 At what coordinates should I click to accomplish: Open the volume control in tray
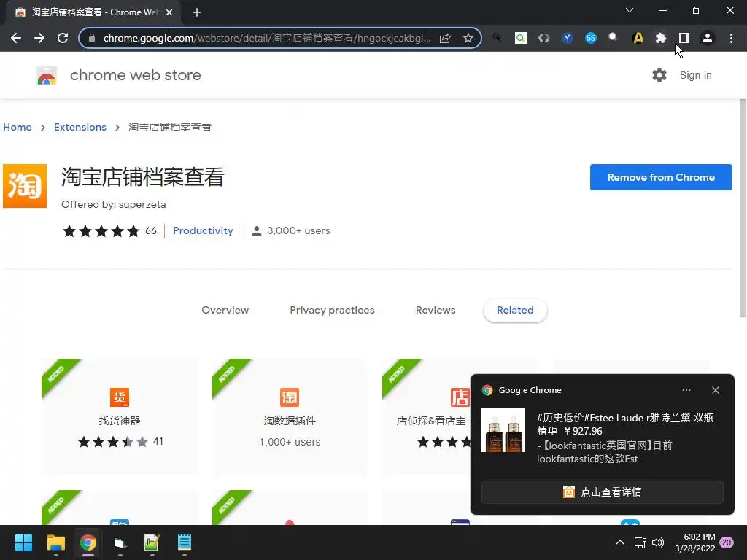point(658,542)
